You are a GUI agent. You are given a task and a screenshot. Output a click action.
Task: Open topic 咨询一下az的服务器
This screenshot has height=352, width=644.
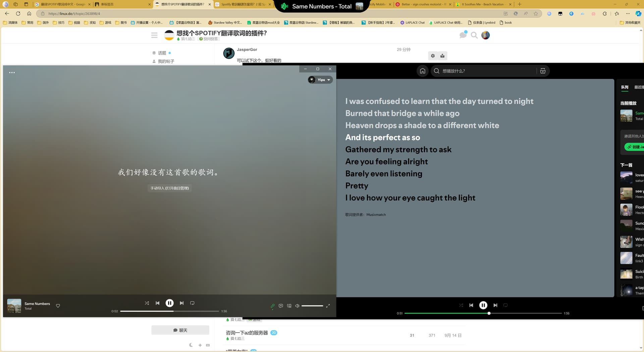coord(247,333)
